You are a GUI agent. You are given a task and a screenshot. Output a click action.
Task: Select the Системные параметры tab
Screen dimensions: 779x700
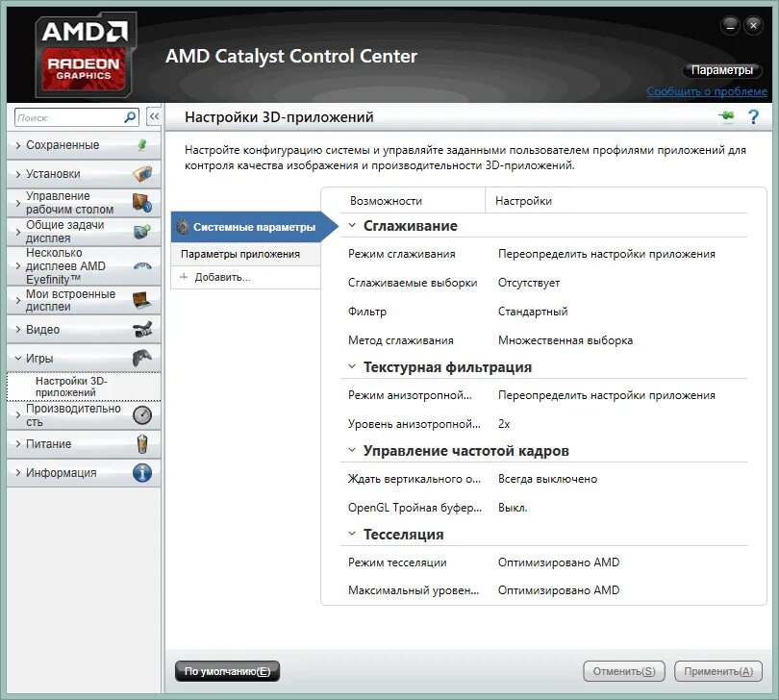[x=253, y=227]
